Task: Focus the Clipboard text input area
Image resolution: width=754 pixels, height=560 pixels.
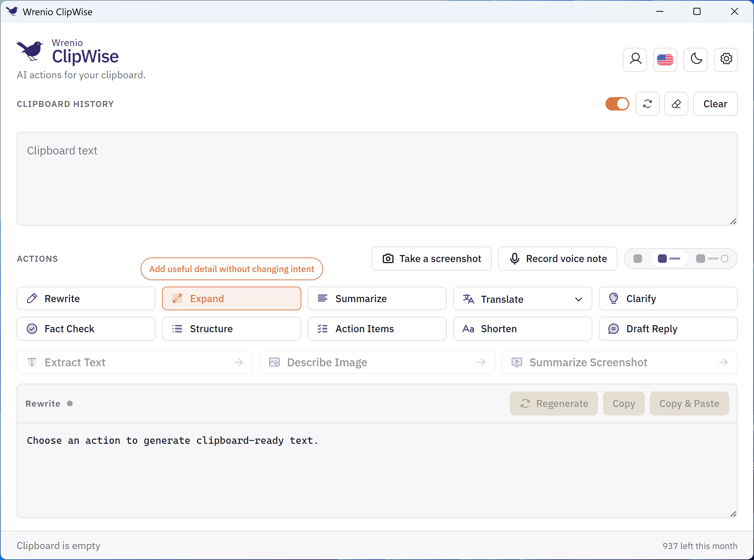Action: pos(377,179)
